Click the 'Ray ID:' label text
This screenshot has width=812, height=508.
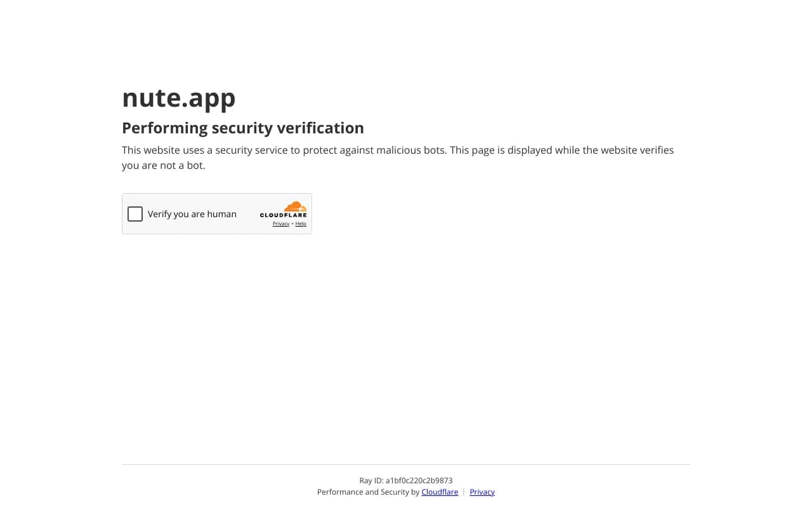(371, 481)
